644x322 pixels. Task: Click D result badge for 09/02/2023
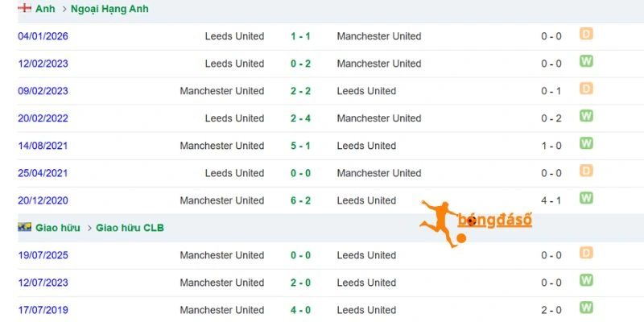pos(586,89)
